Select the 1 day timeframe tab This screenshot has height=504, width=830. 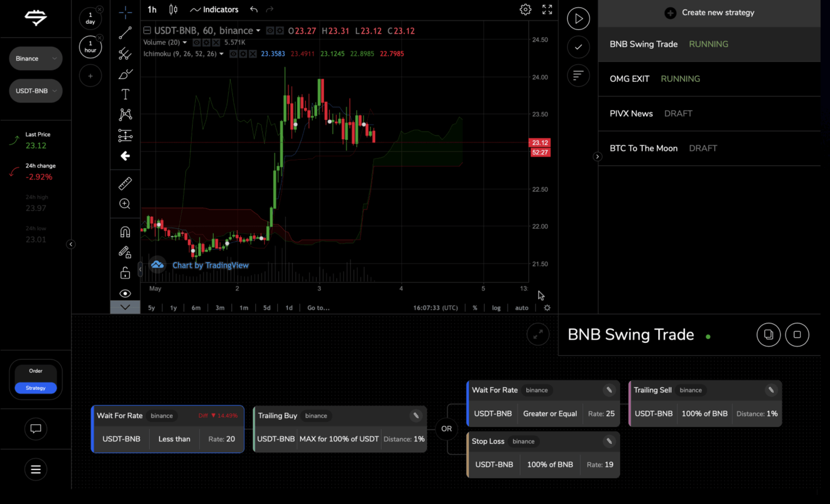90,18
